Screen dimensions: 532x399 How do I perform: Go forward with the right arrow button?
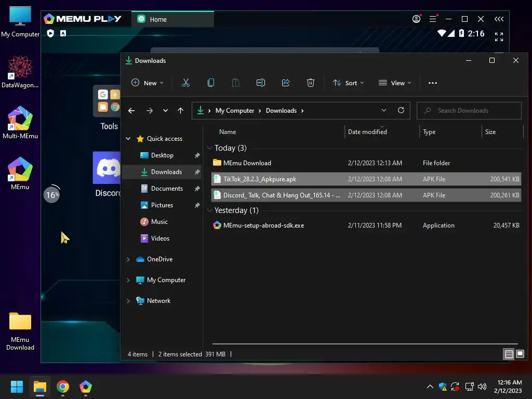pos(149,111)
